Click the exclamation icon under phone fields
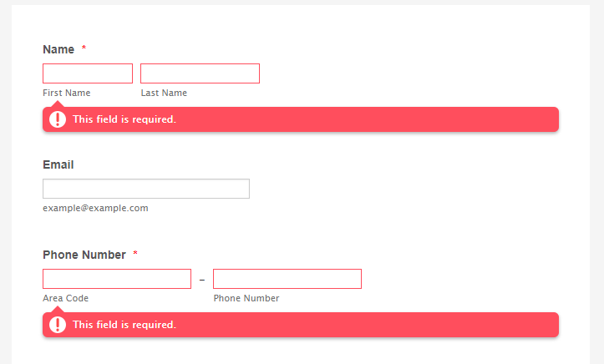Image resolution: width=604 pixels, height=364 pixels. click(x=58, y=325)
